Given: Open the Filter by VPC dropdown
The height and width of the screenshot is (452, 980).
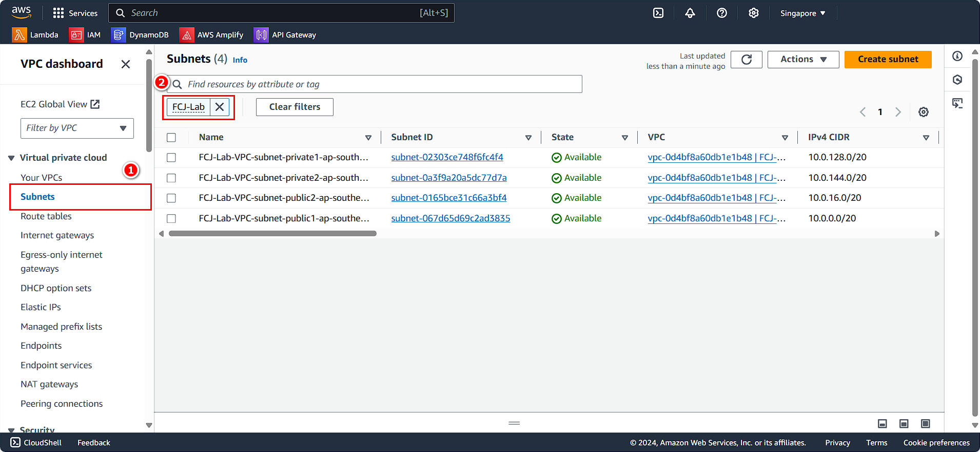Looking at the screenshot, I should tap(77, 128).
